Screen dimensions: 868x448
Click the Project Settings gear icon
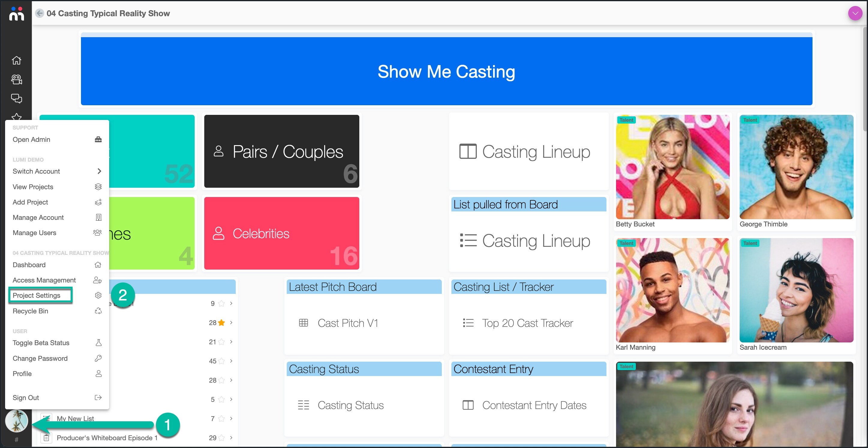point(98,295)
